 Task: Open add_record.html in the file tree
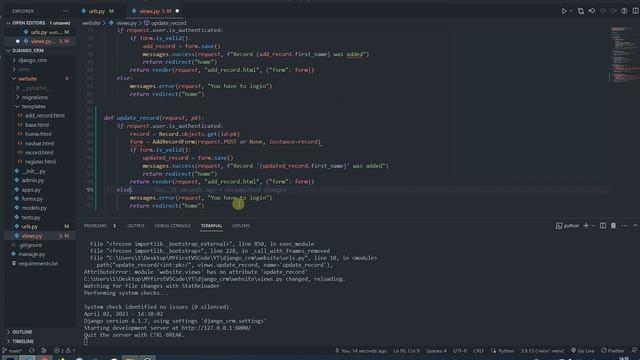(x=44, y=116)
